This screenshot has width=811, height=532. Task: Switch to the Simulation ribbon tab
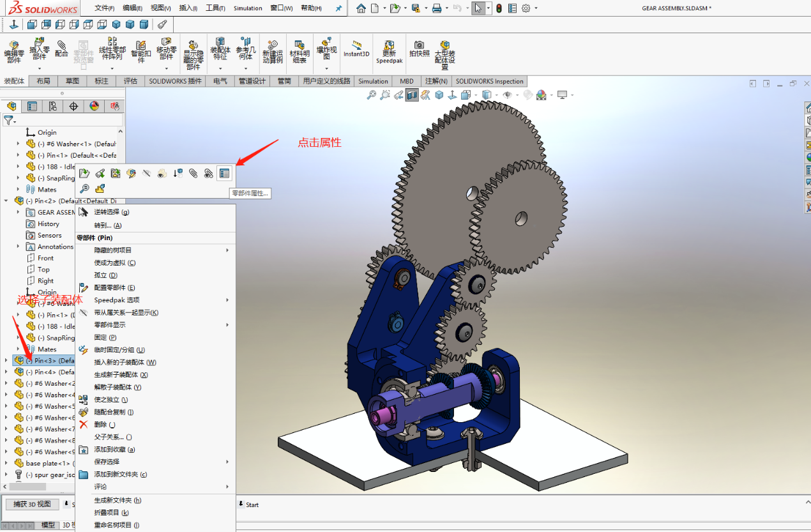pyautogui.click(x=372, y=81)
